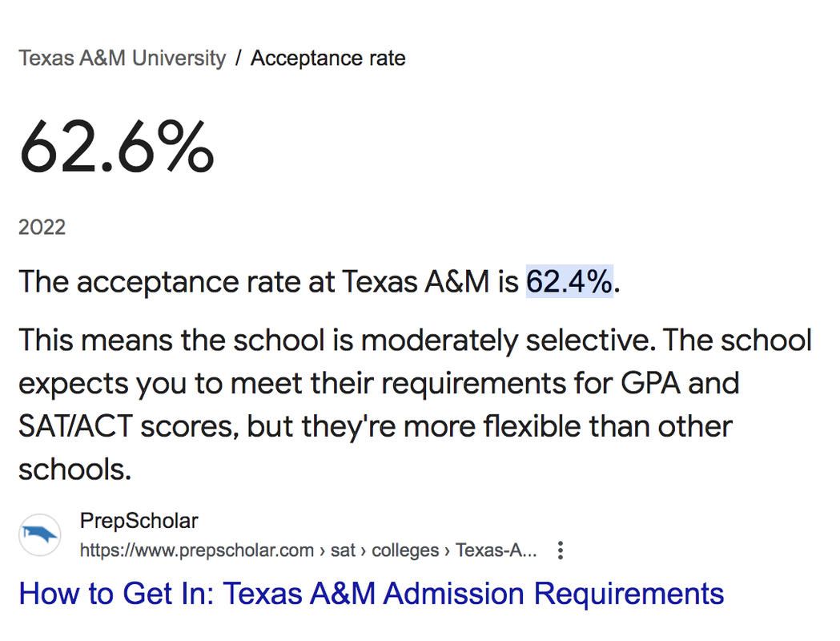Click the slash separator in the breadcrumb

239,58
